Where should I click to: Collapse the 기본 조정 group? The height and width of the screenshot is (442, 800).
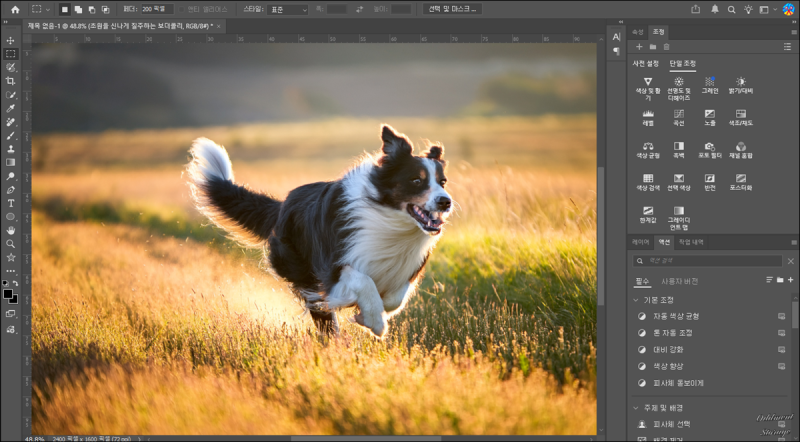click(x=636, y=300)
